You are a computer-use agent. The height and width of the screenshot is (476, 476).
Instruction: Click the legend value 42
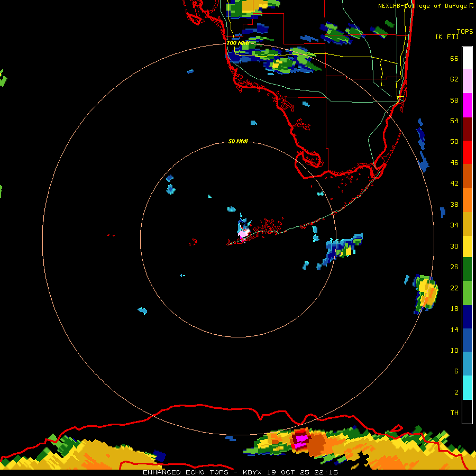pos(454,183)
